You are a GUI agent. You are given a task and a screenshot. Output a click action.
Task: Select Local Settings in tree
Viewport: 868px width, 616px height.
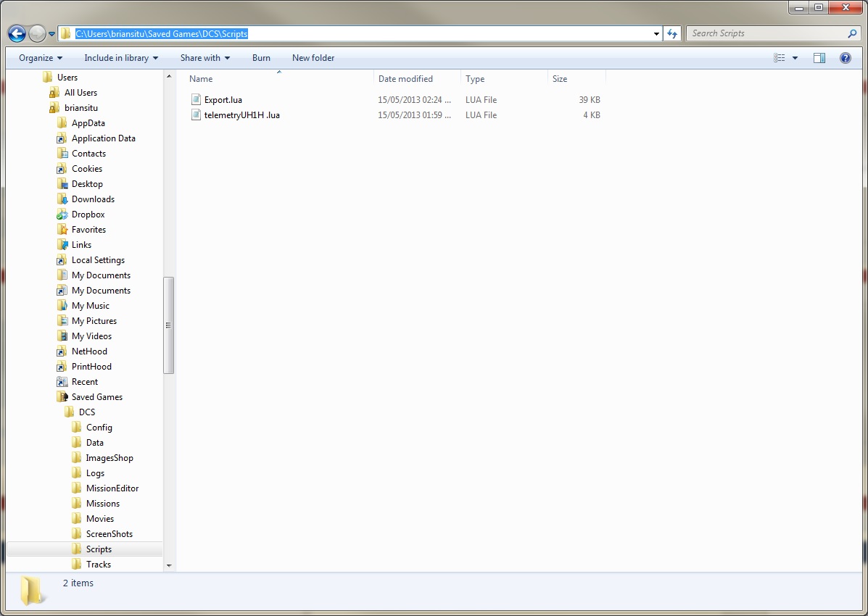point(98,260)
